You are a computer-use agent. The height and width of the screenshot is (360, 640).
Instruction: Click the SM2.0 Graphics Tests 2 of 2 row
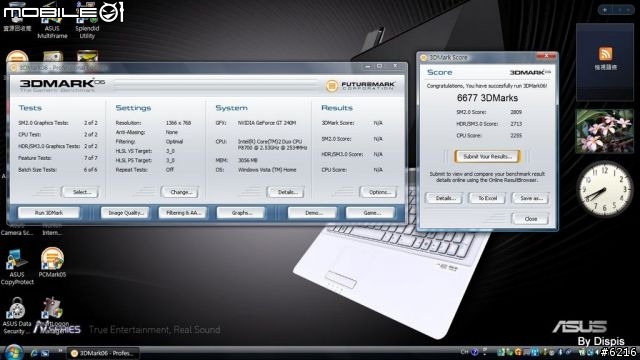tap(58, 123)
